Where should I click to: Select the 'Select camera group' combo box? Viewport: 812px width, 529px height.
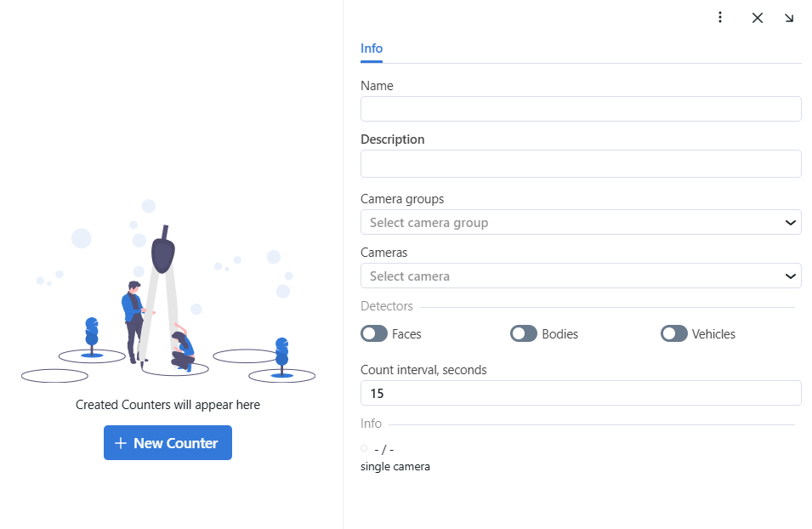(x=570, y=223)
